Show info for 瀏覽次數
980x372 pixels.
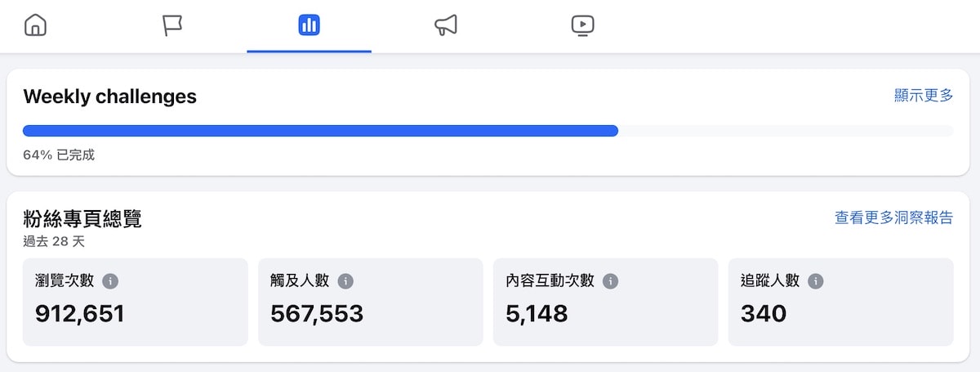coord(110,281)
